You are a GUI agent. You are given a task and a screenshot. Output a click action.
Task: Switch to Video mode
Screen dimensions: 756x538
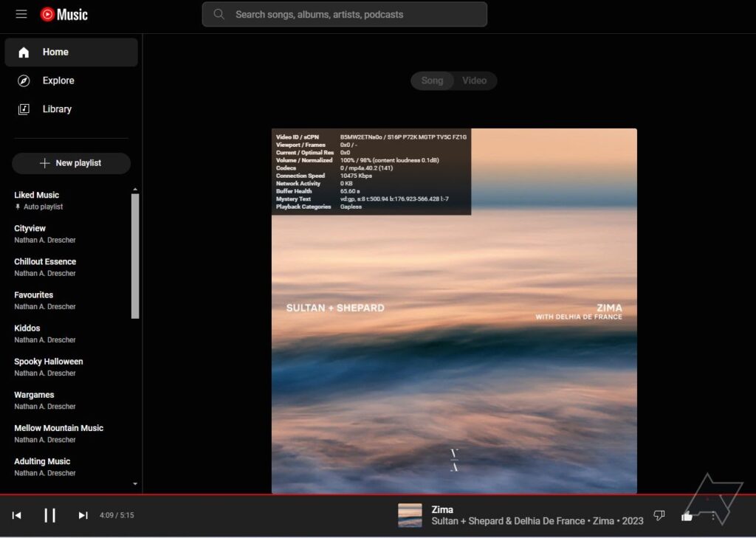tap(475, 80)
